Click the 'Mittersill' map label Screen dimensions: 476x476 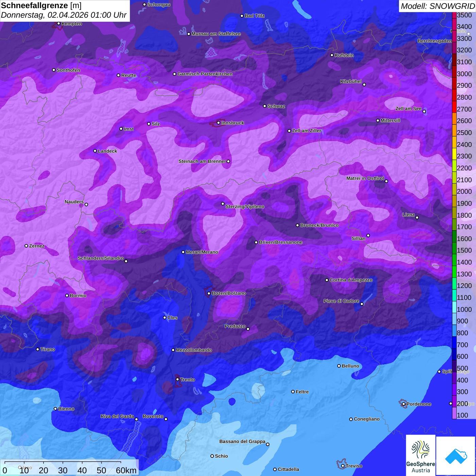point(390,120)
